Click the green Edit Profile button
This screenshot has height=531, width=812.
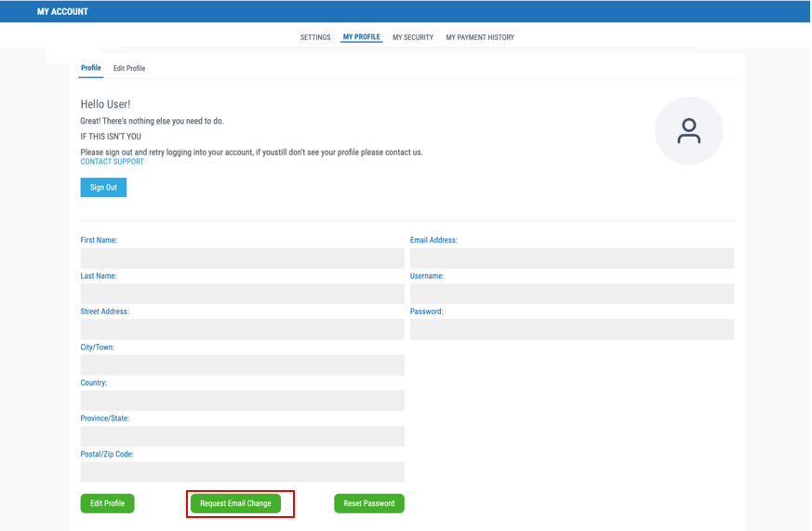[108, 503]
